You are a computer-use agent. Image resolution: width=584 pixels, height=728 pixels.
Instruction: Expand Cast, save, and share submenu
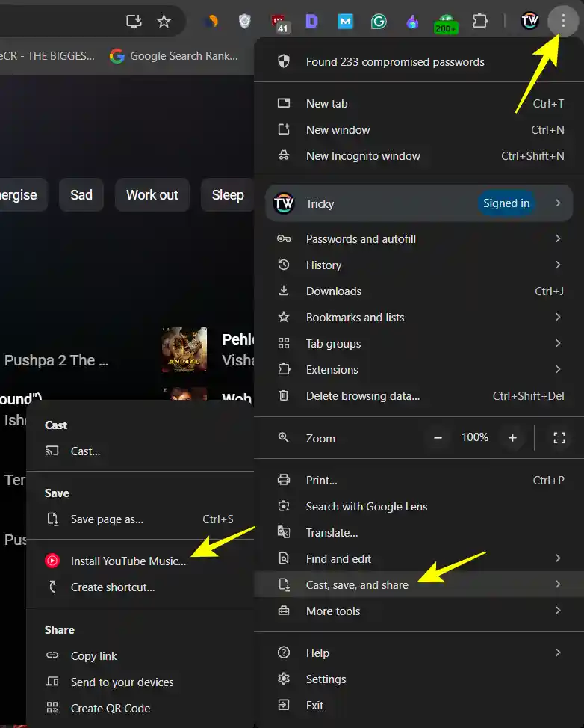coord(419,584)
